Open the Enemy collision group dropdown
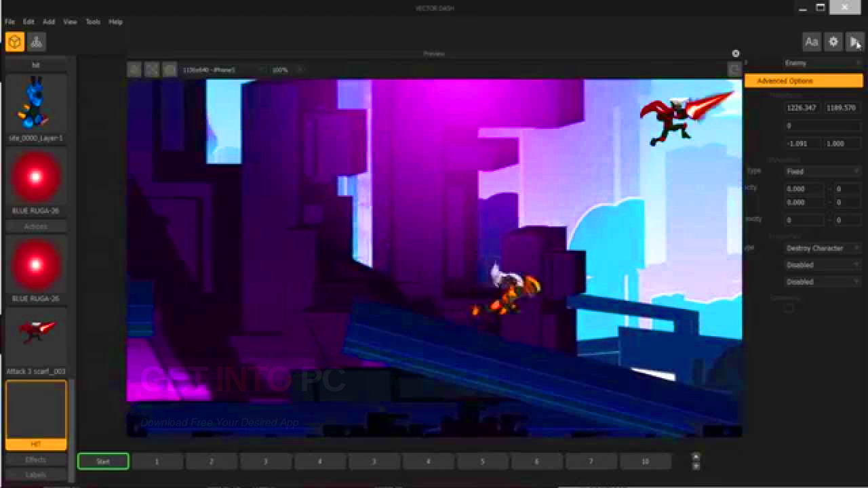Image resolution: width=868 pixels, height=488 pixels. click(823, 63)
